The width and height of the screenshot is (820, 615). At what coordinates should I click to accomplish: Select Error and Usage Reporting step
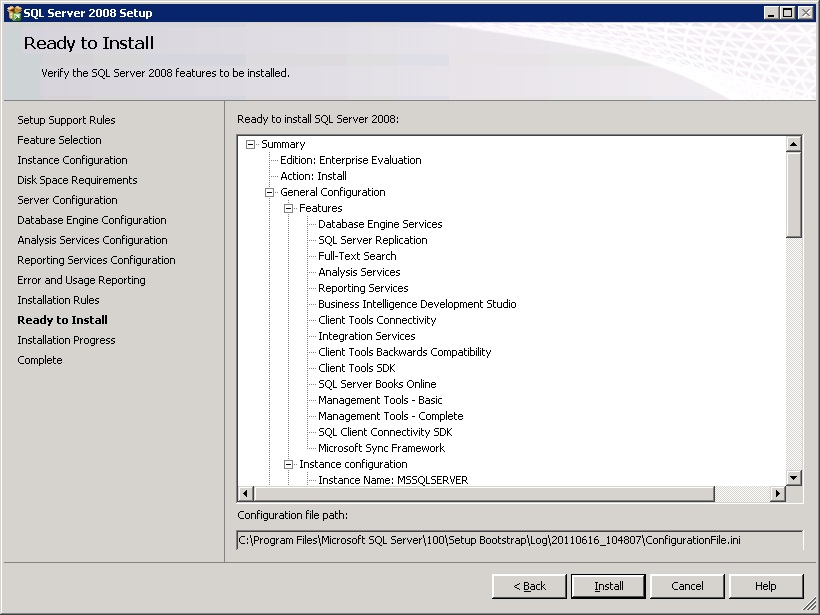pos(81,280)
